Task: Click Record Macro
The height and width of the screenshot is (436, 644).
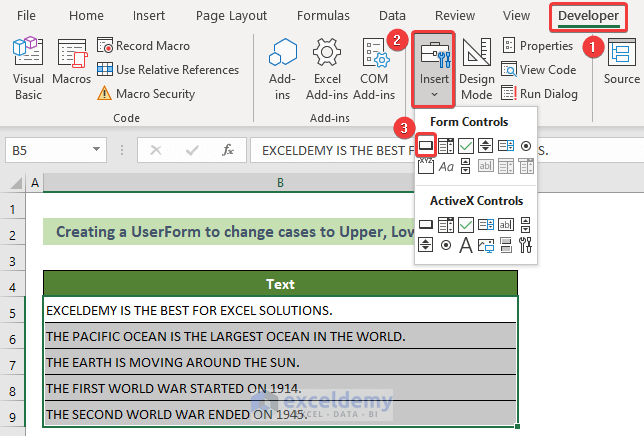Action: (144, 46)
